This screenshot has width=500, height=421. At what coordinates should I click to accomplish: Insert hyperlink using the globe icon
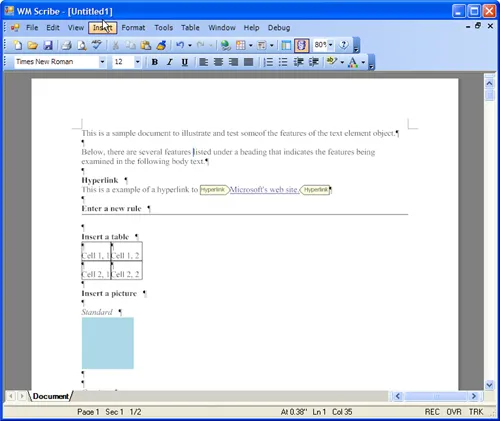click(x=225, y=45)
